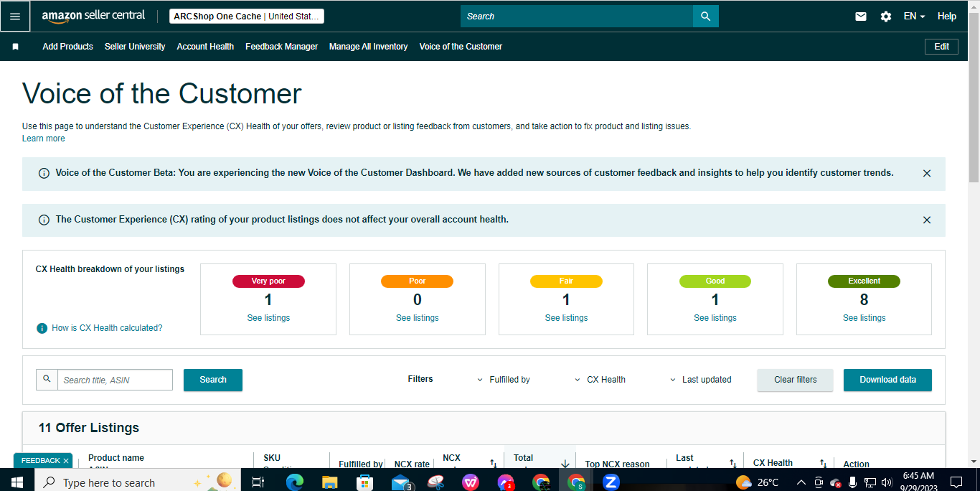Sort by the Last updated column arrows

point(732,464)
